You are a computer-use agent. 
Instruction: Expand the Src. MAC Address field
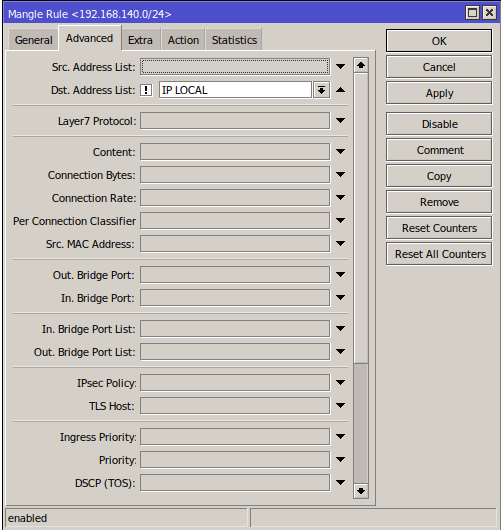tap(340, 243)
